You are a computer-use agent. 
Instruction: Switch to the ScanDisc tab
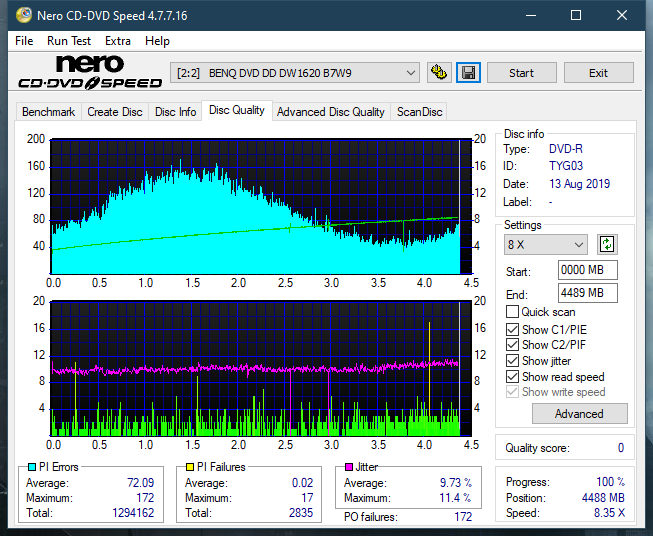[x=419, y=112]
